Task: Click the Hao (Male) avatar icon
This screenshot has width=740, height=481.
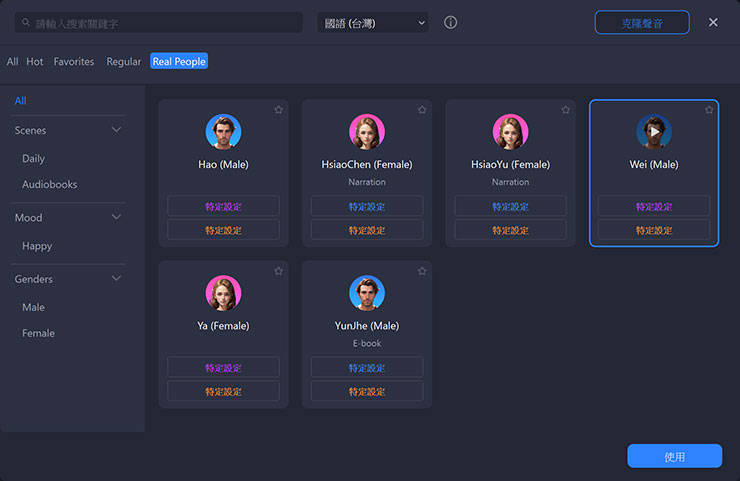Action: pos(223,131)
